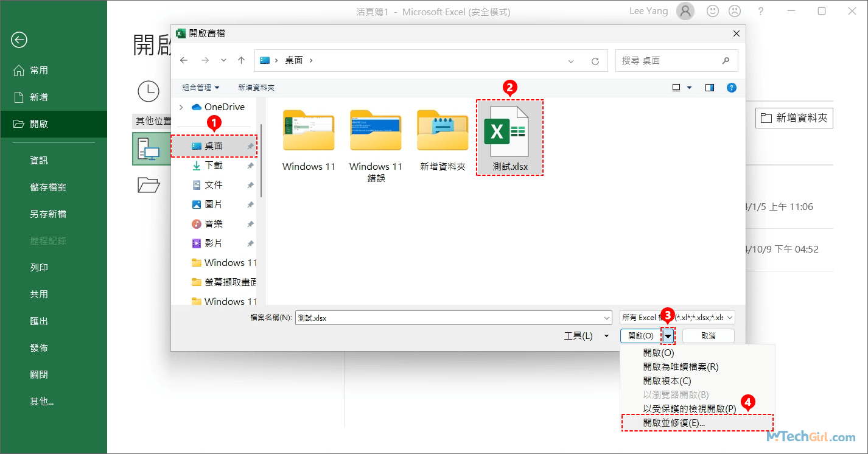Click the Up folder arrow in dialog
Screen dimensions: 868x454
click(242, 60)
